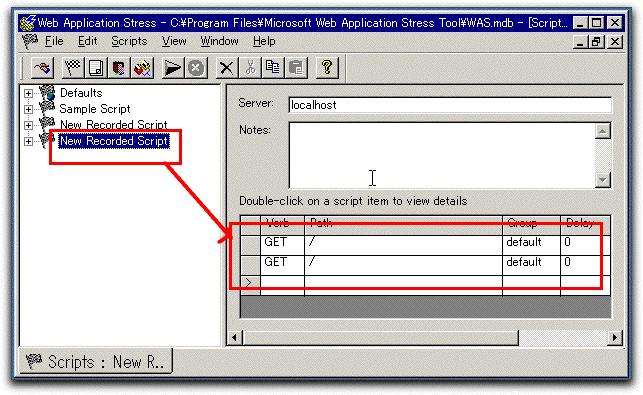Click Notes scrollbar up arrow
This screenshot has height=395, width=643.
click(602, 131)
